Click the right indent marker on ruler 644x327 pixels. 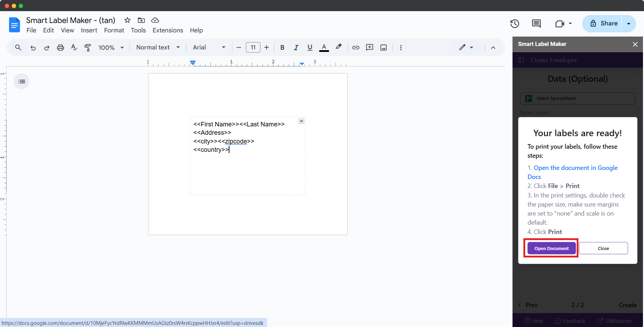(302, 64)
